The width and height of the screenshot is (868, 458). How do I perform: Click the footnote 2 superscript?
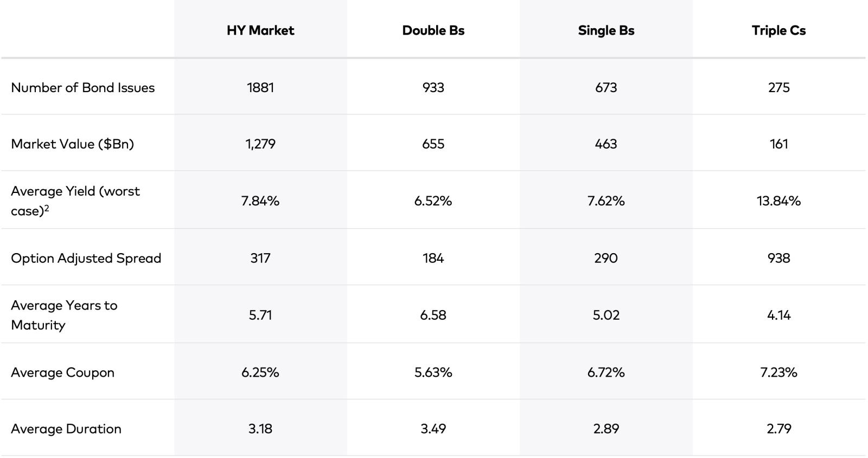tap(47, 208)
